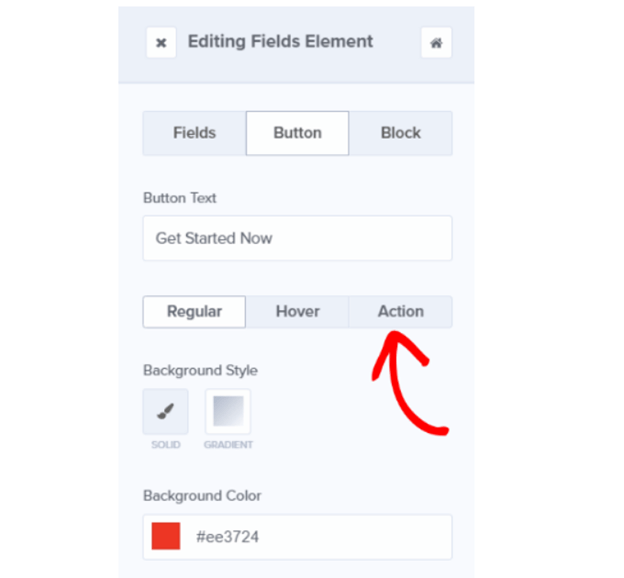
Task: Switch to the Hover button state
Action: click(x=297, y=311)
